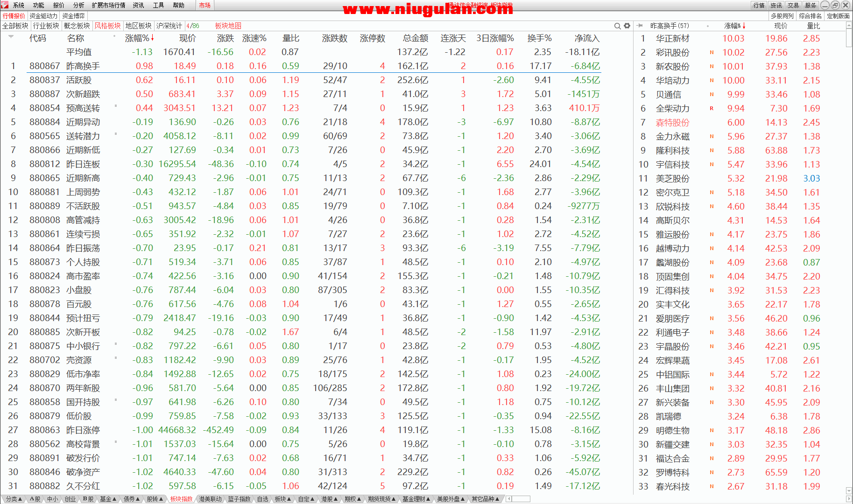Screen dimensions: 853x504
Task: Click the small dot marker beside 高校背景
Action: point(116,441)
